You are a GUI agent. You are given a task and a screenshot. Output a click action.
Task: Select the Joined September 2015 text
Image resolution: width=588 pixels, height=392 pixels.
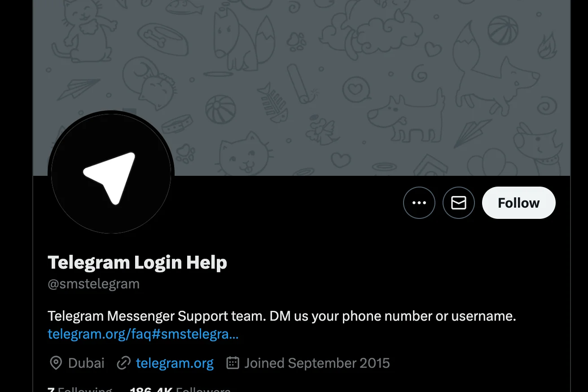point(317,363)
